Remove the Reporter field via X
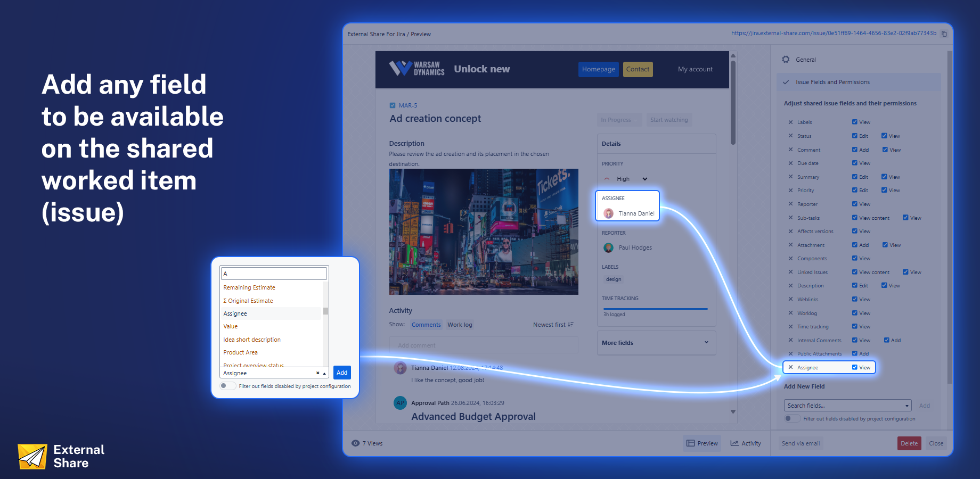 tap(790, 204)
